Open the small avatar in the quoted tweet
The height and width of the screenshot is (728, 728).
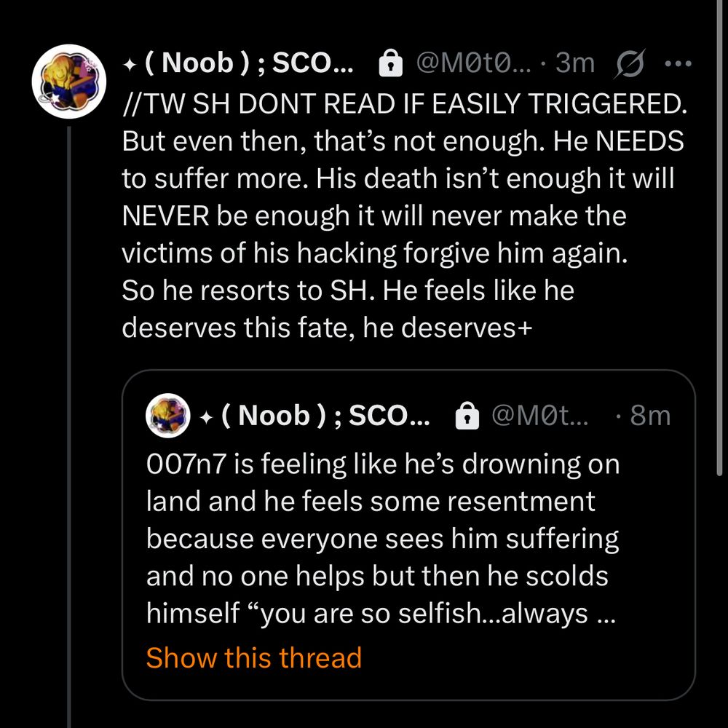[x=169, y=416]
